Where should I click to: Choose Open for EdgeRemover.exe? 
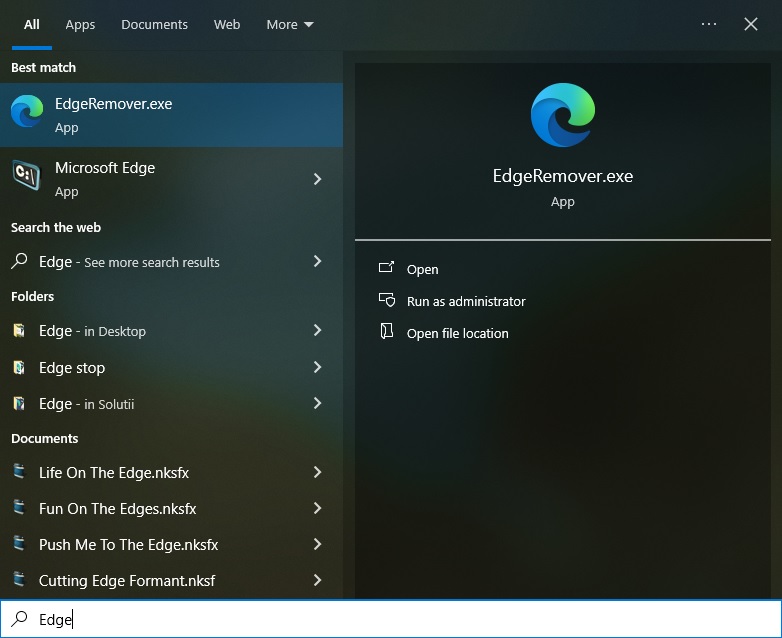422,269
